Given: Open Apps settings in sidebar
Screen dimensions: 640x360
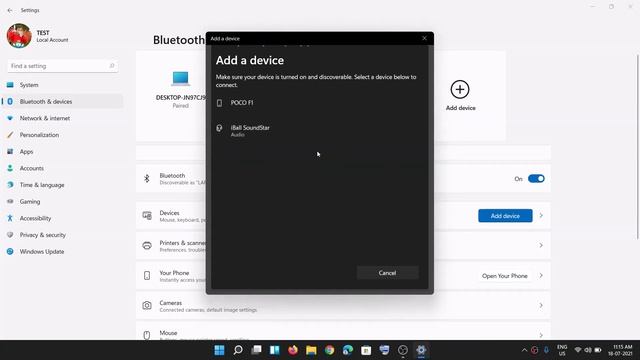Looking at the screenshot, I should (62, 151).
